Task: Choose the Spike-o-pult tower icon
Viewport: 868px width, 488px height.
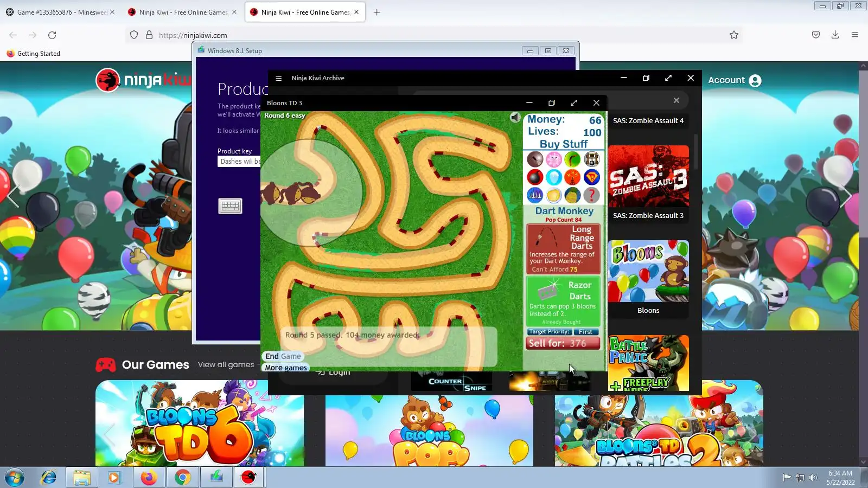Action: coord(591,159)
